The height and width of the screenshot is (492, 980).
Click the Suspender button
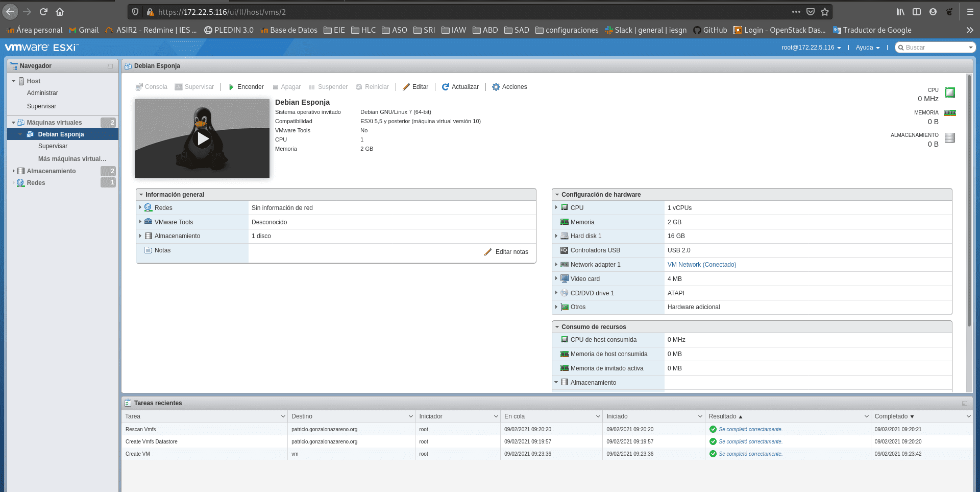328,87
